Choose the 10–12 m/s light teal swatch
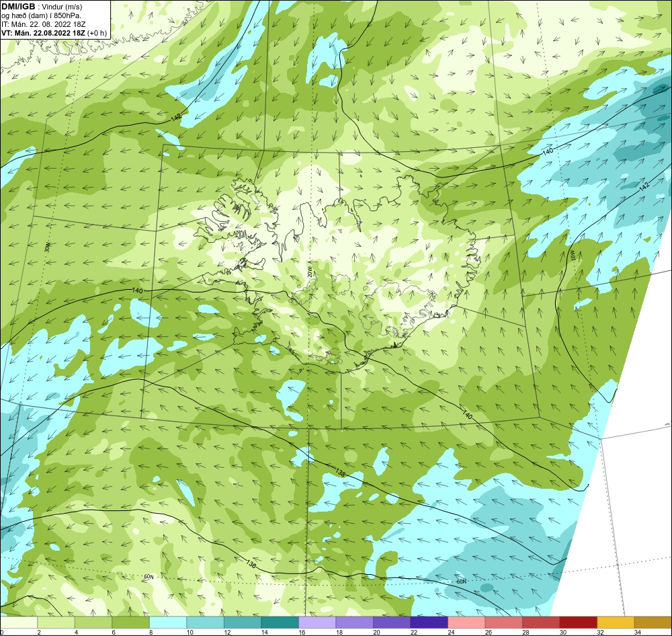Screen dimensions: 672x636 click(205, 623)
